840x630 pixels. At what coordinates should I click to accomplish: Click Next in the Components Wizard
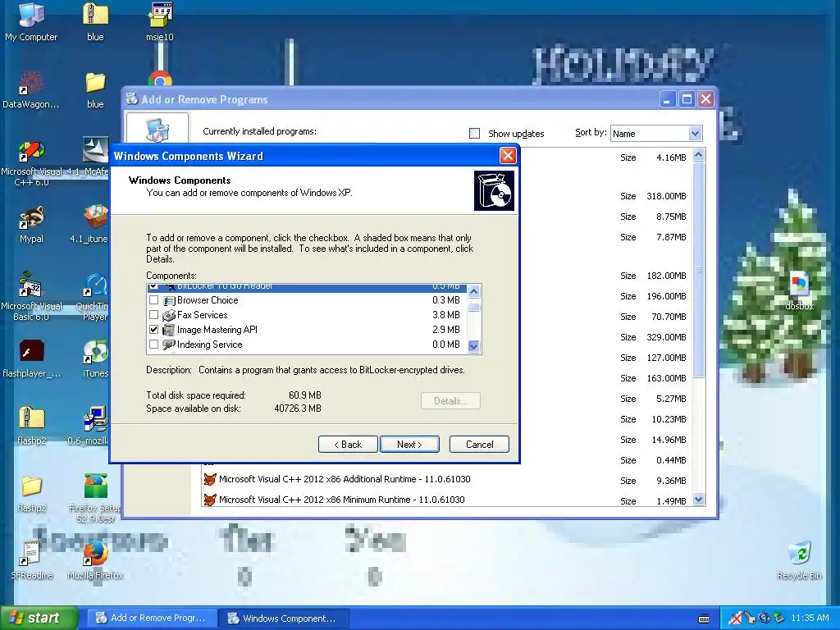click(409, 444)
